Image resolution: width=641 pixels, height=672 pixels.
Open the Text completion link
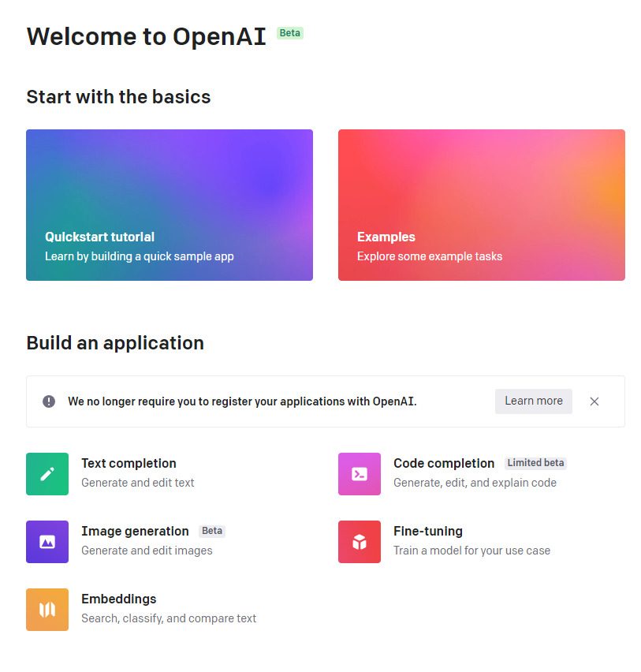[129, 463]
